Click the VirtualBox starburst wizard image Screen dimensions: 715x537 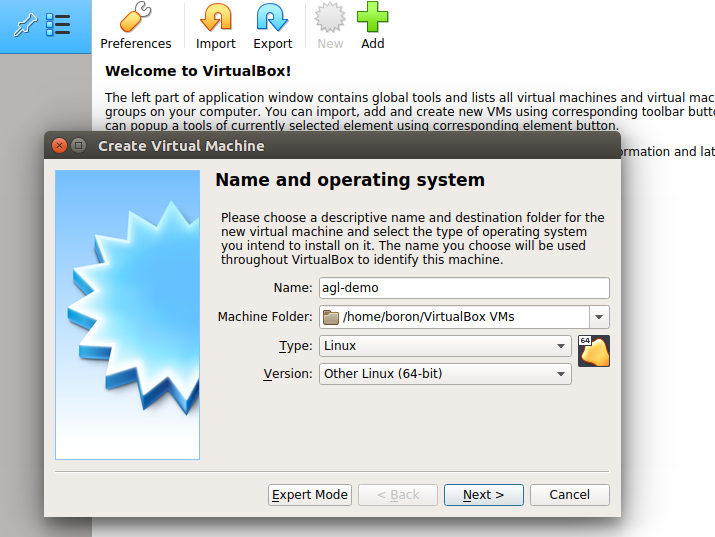[x=128, y=315]
